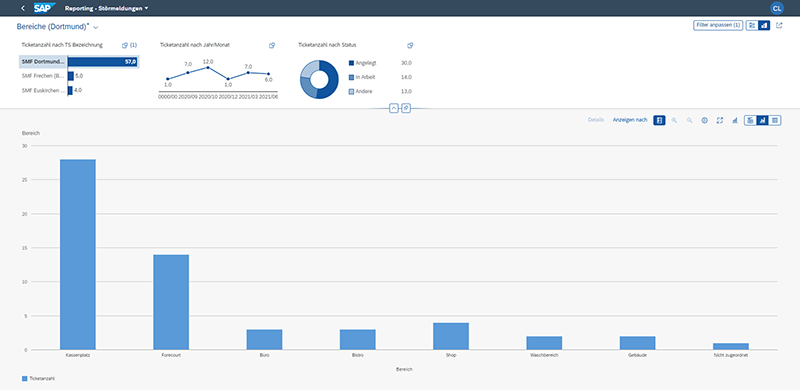Click the Filter anpassen (1) button

pos(718,26)
